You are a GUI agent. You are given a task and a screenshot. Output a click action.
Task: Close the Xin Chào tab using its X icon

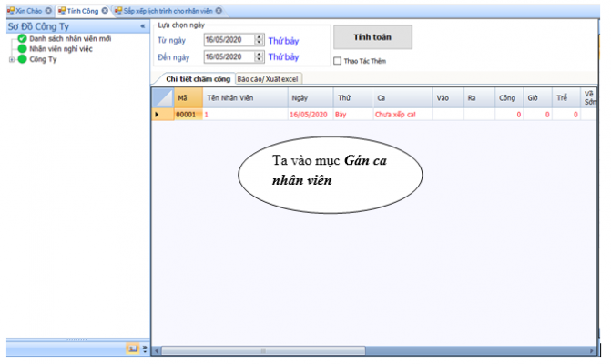point(47,10)
